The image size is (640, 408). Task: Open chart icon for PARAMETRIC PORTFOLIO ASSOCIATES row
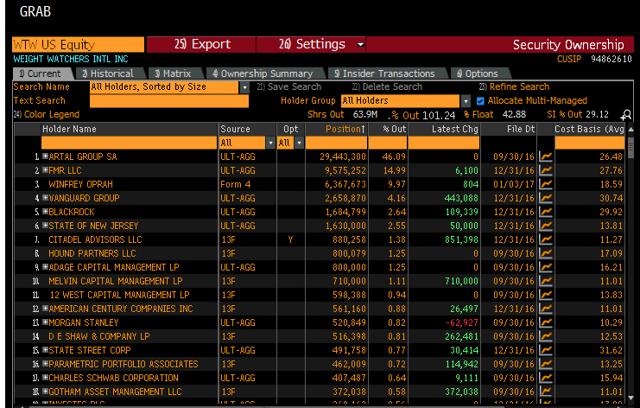546,364
